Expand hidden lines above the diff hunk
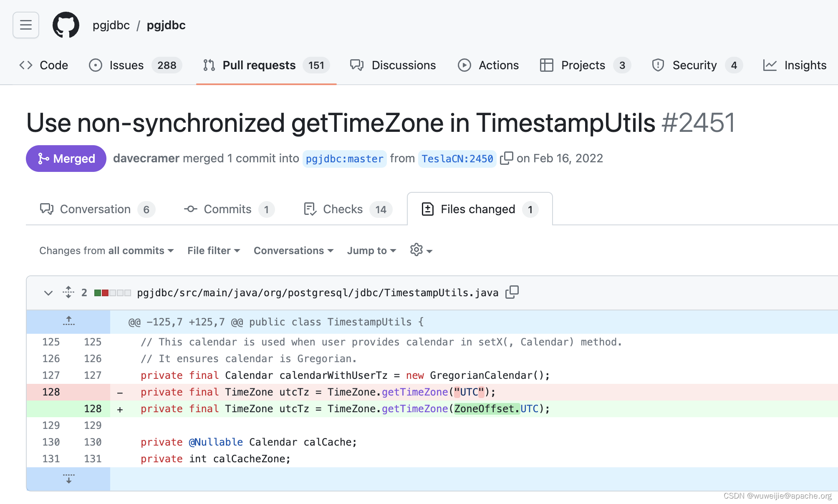The width and height of the screenshot is (838, 504). [x=69, y=322]
